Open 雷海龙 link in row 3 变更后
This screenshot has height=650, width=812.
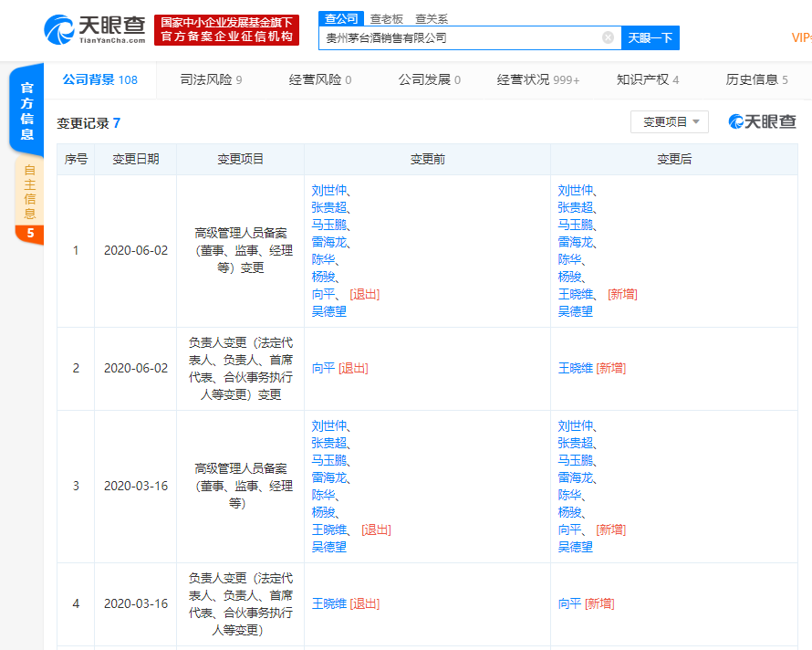pyautogui.click(x=576, y=477)
